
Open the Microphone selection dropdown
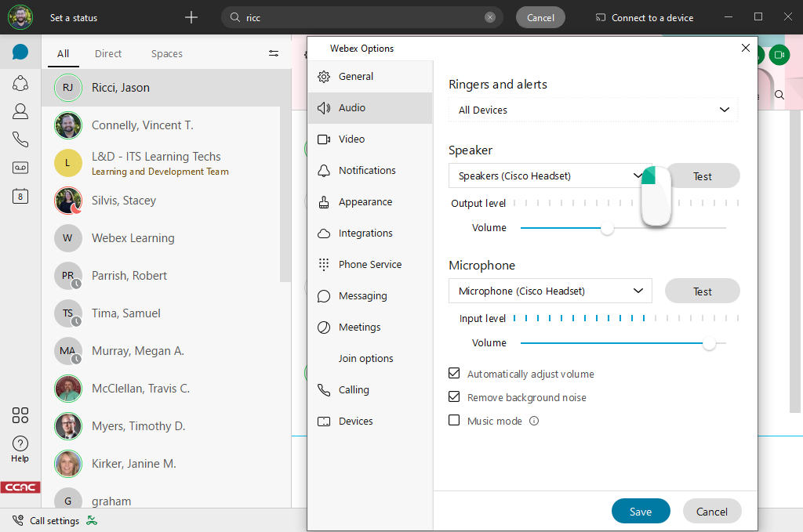(549, 291)
